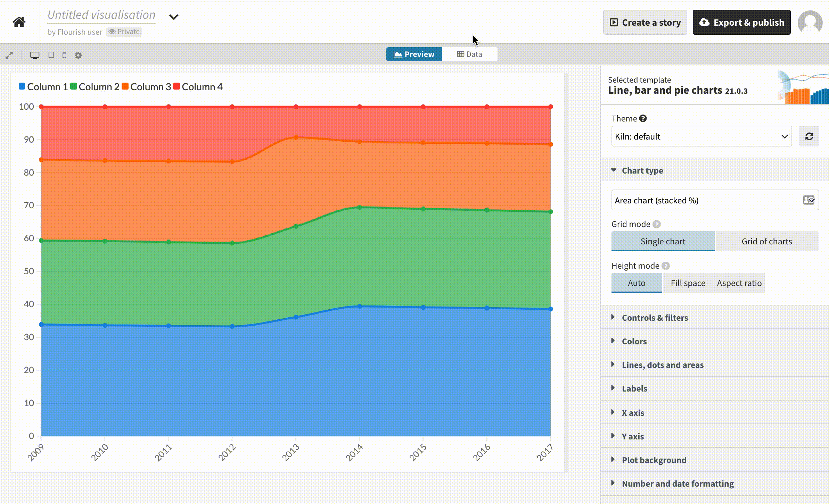Click the Column 3 legend swatch
Image resolution: width=829 pixels, height=504 pixels.
(125, 86)
